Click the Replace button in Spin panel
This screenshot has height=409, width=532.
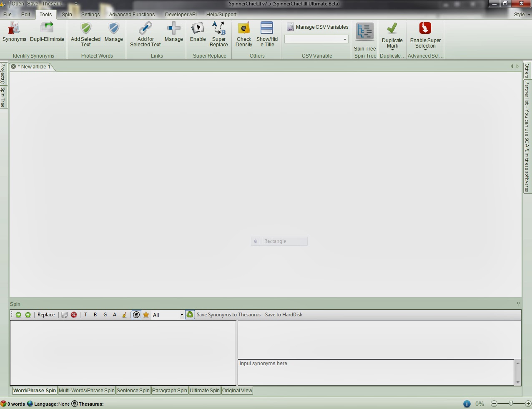[x=46, y=315]
